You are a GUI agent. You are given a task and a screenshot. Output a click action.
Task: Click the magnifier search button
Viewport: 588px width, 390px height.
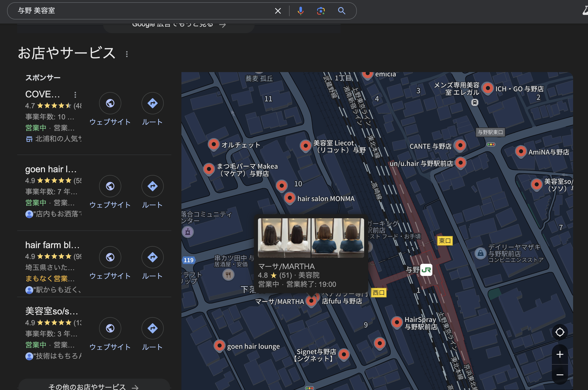(x=342, y=11)
